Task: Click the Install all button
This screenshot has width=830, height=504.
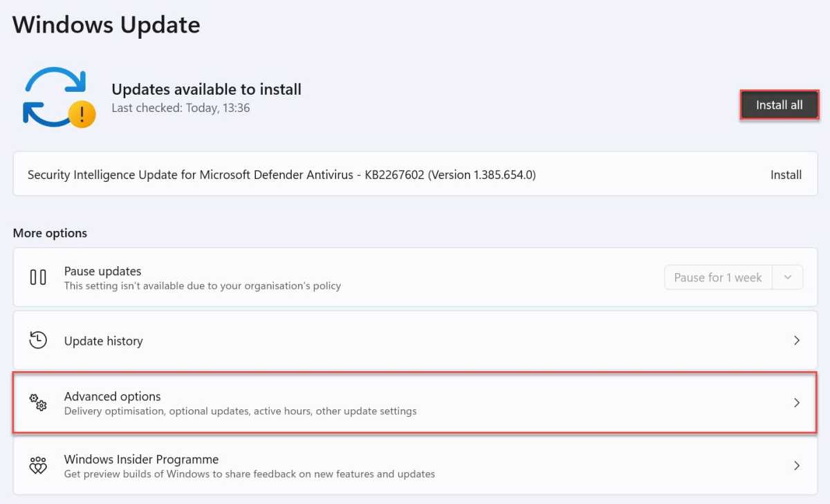Action: tap(780, 105)
